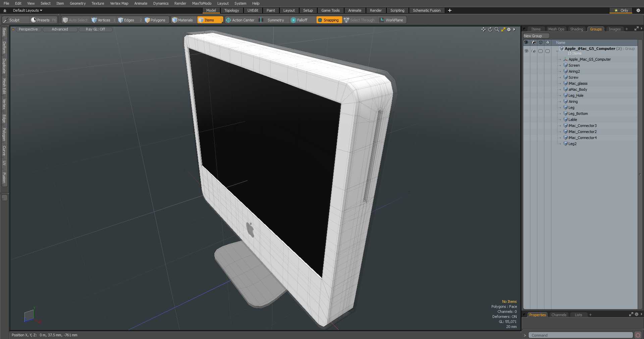This screenshot has height=339, width=644.
Task: Open the Ray GL: Off dropdown
Action: (x=96, y=29)
